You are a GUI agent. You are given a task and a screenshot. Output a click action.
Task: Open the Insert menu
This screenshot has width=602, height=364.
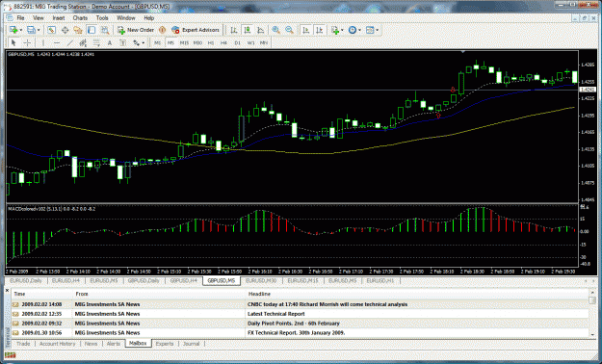[59, 18]
